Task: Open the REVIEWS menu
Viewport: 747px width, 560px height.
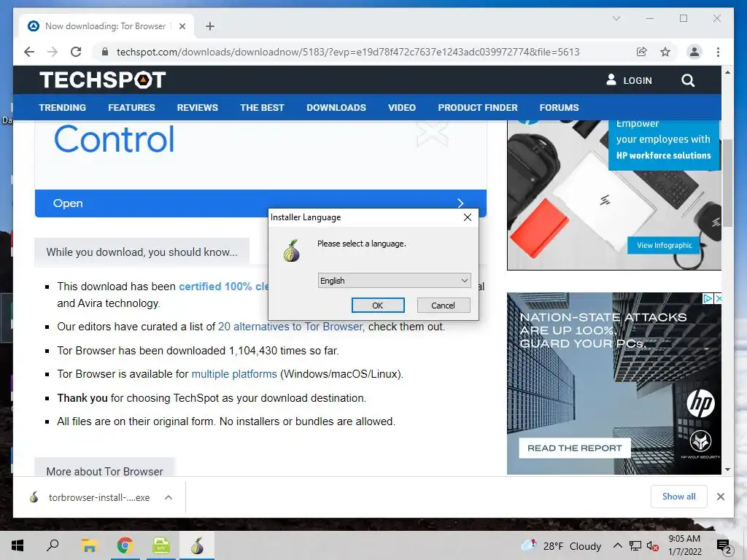Action: (197, 108)
